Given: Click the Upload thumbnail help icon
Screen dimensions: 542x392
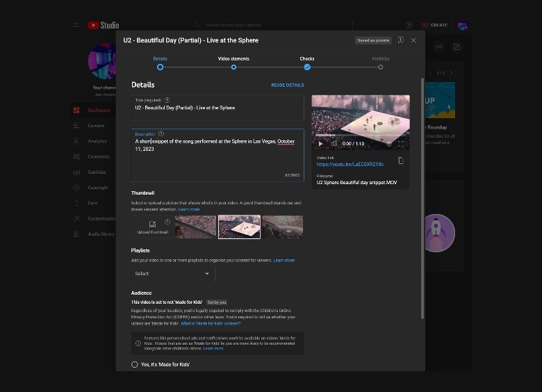Looking at the screenshot, I should point(167,222).
